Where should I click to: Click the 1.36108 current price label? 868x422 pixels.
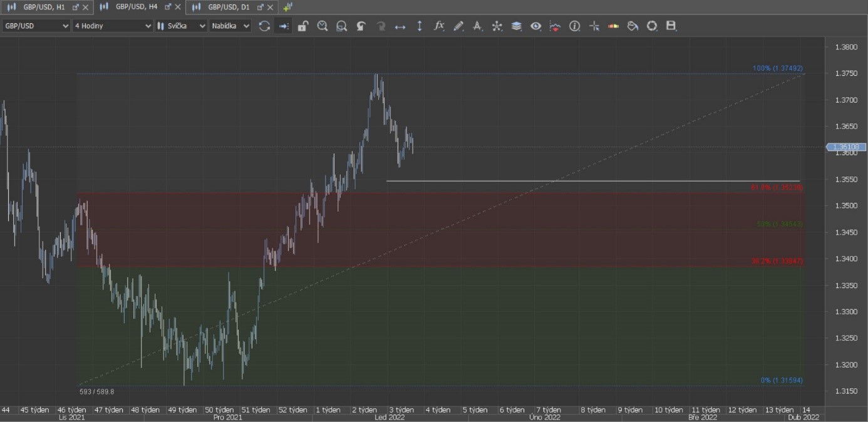pos(848,147)
